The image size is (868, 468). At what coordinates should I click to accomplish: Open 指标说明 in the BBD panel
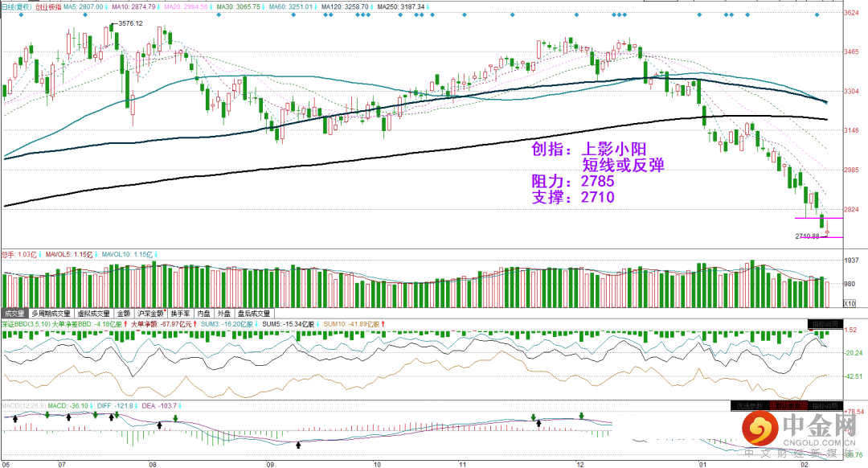click(x=825, y=324)
